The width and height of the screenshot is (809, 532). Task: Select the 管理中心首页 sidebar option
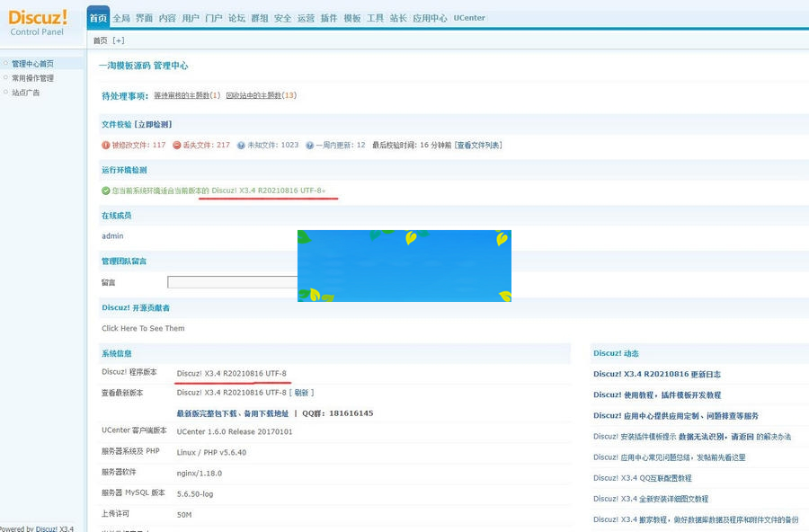pos(36,64)
